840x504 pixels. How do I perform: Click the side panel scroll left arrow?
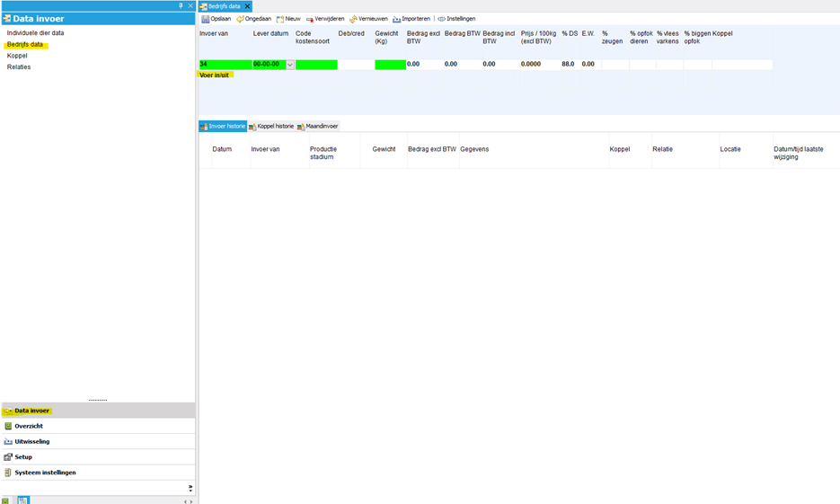(x=185, y=502)
